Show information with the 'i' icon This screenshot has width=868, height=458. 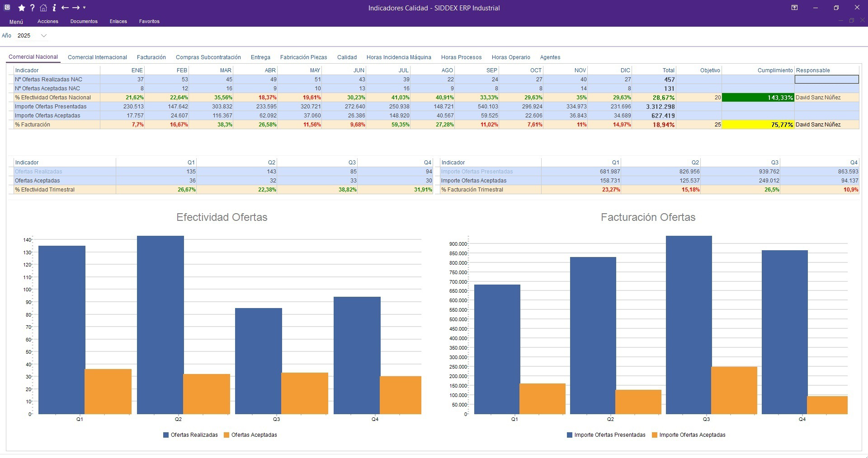click(x=54, y=8)
